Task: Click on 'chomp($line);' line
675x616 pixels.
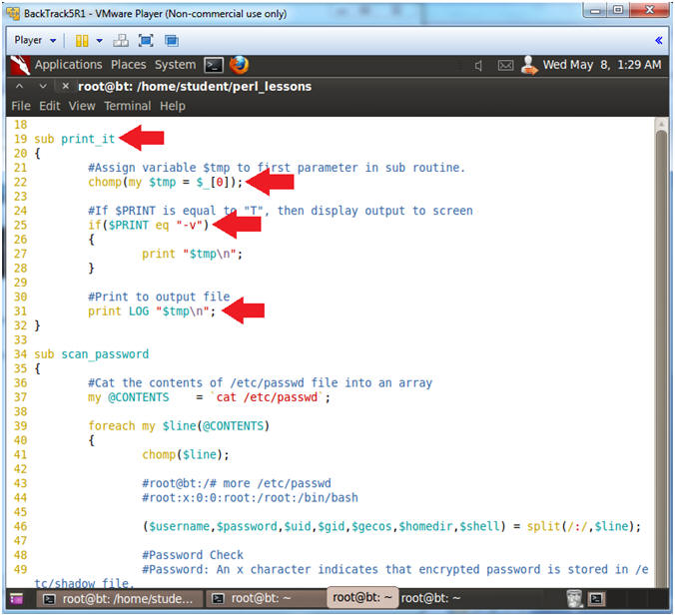Action: (x=186, y=454)
